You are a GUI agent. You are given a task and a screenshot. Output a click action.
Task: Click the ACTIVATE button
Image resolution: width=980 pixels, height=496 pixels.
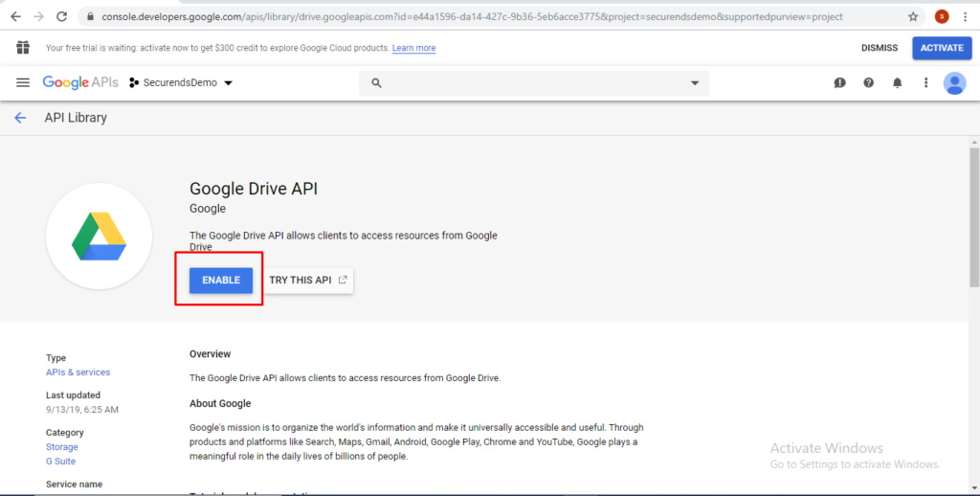click(x=942, y=48)
